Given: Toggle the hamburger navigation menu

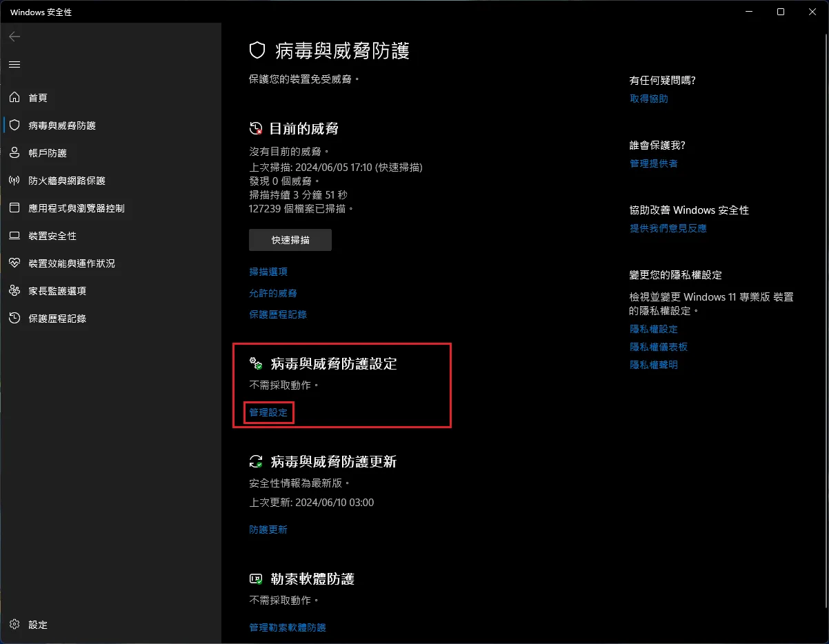Looking at the screenshot, I should click(14, 64).
